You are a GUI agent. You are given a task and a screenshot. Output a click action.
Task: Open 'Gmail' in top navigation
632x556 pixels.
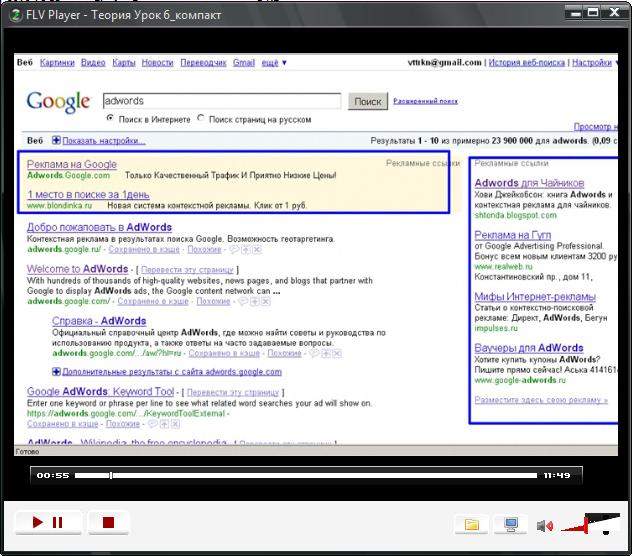pyautogui.click(x=244, y=63)
